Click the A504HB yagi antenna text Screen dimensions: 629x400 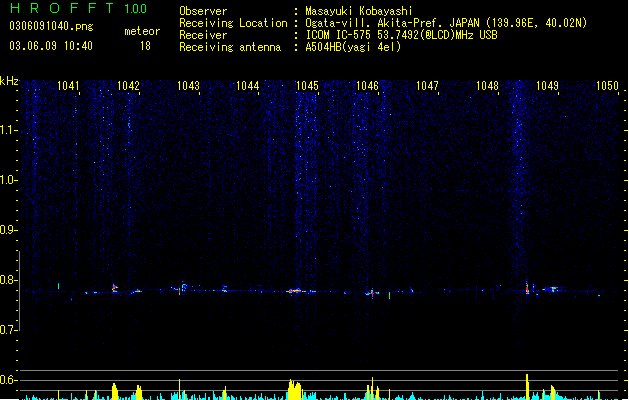click(353, 47)
